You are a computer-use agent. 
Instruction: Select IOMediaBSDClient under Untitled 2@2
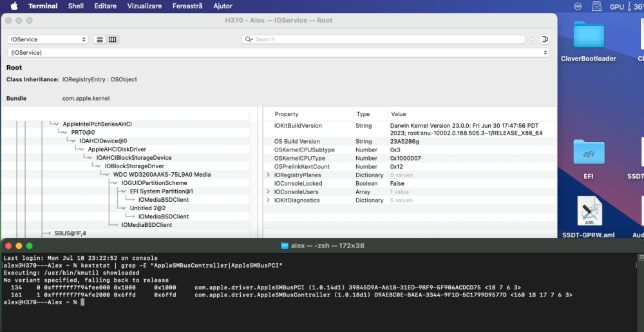[164, 217]
